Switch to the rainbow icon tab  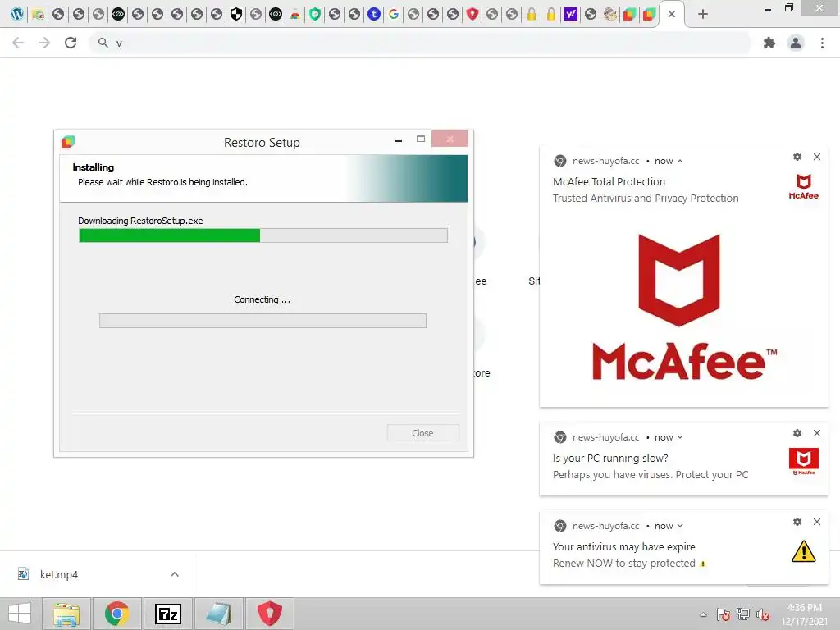coord(295,15)
